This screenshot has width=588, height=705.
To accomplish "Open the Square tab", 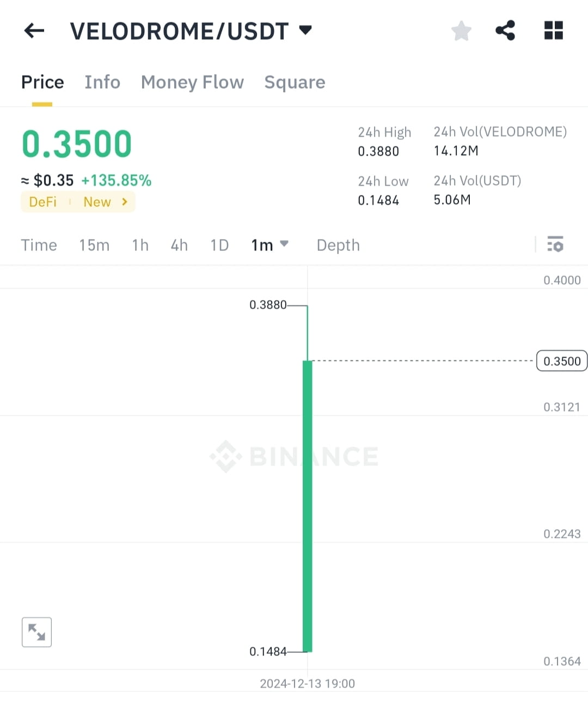I will (x=295, y=82).
